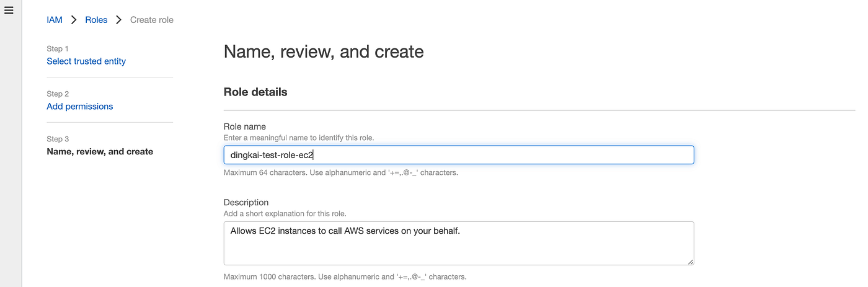Click the Maximum 1000 characters hint text

click(345, 276)
